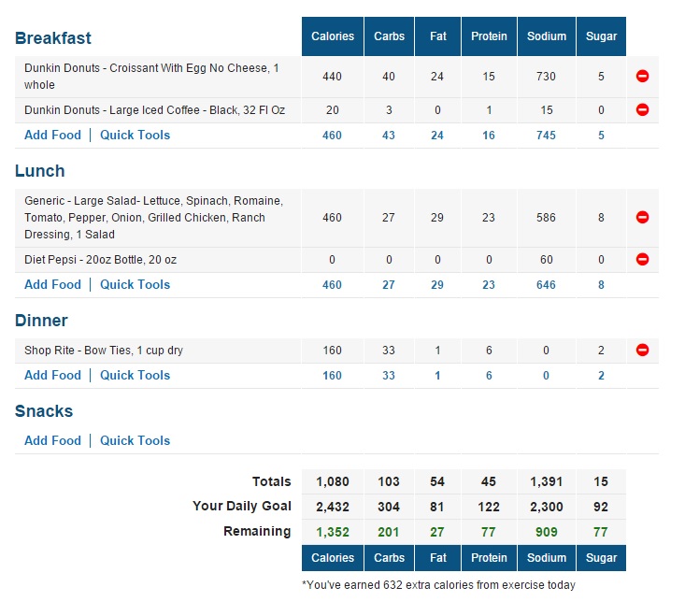Remove the Shop Rite Bow Ties entry
The width and height of the screenshot is (685, 616).
tap(642, 351)
